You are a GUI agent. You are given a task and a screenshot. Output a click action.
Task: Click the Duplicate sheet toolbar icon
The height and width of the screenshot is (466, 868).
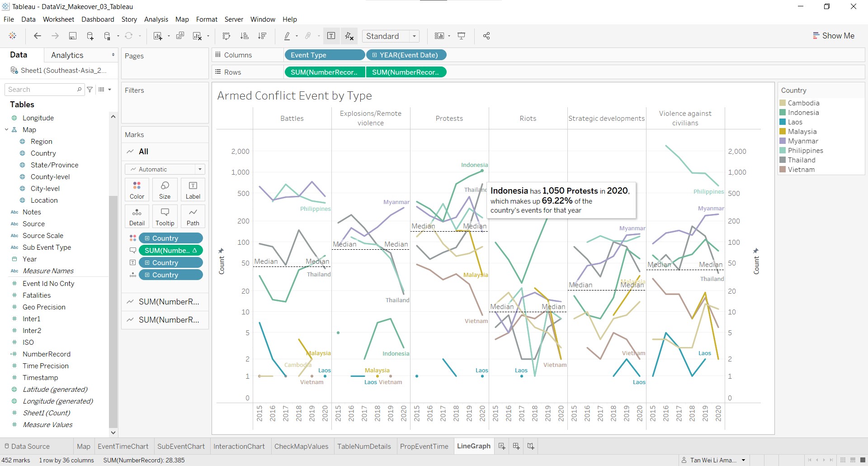(x=180, y=36)
